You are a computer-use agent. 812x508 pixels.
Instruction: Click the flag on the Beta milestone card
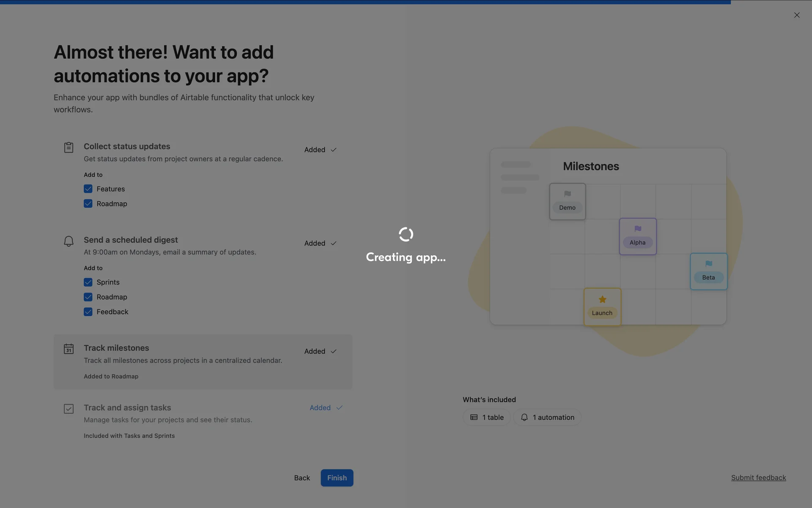(708, 264)
